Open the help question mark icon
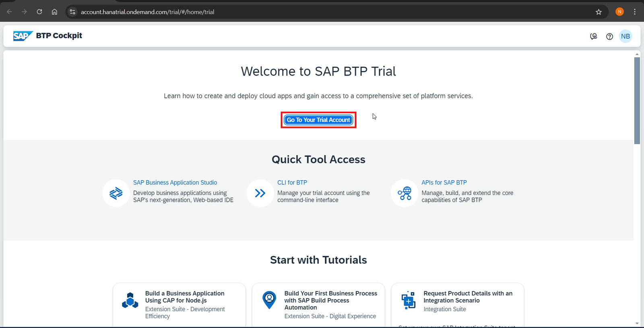Screen dimensions: 644x328 (x=609, y=36)
